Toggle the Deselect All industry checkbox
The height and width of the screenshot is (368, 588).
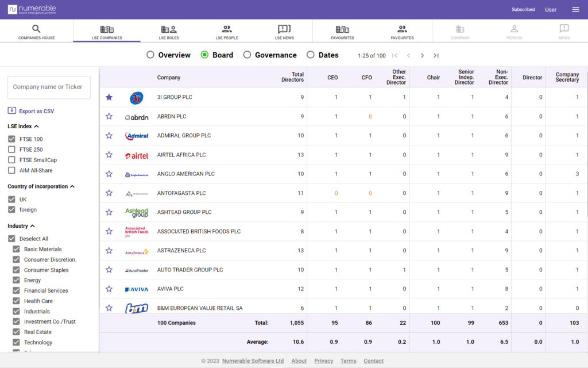pos(11,239)
